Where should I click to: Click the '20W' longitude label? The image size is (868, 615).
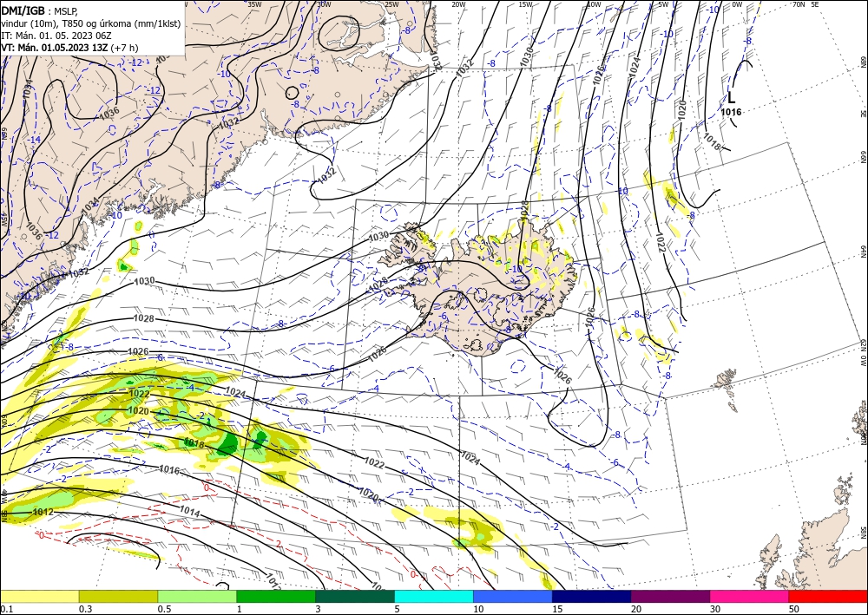tap(458, 3)
